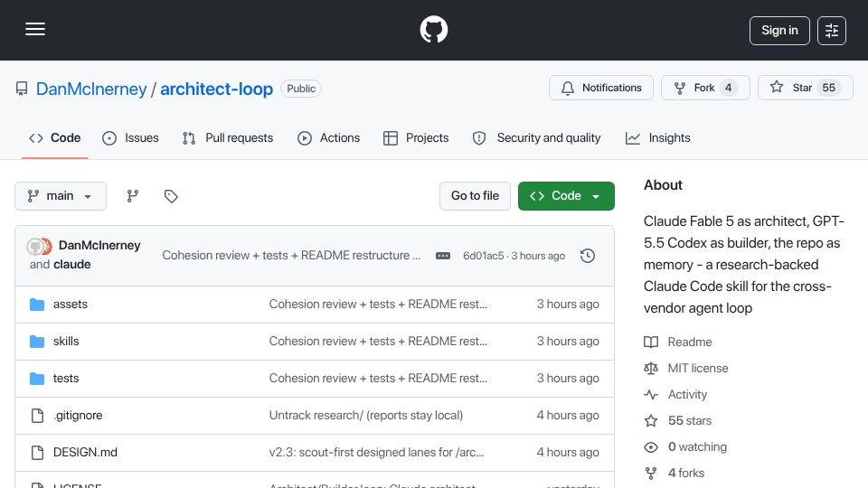
Task: Open Untrack research/ commit message
Action: click(366, 416)
